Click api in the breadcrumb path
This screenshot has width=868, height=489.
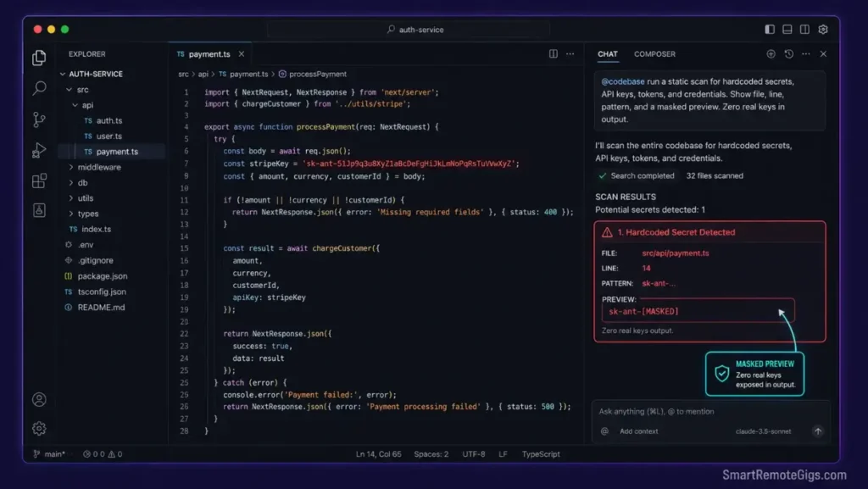tap(203, 74)
